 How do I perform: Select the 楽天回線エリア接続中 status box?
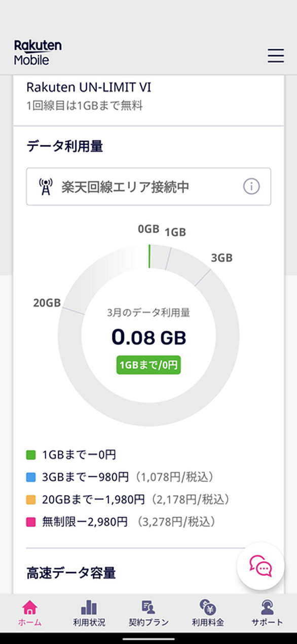pyautogui.click(x=148, y=187)
